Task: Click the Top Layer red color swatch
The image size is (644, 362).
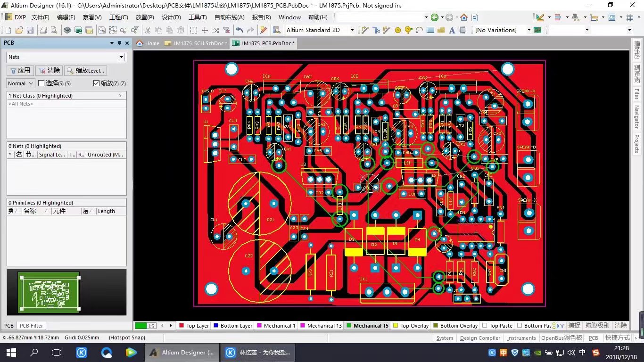Action: 182,326
